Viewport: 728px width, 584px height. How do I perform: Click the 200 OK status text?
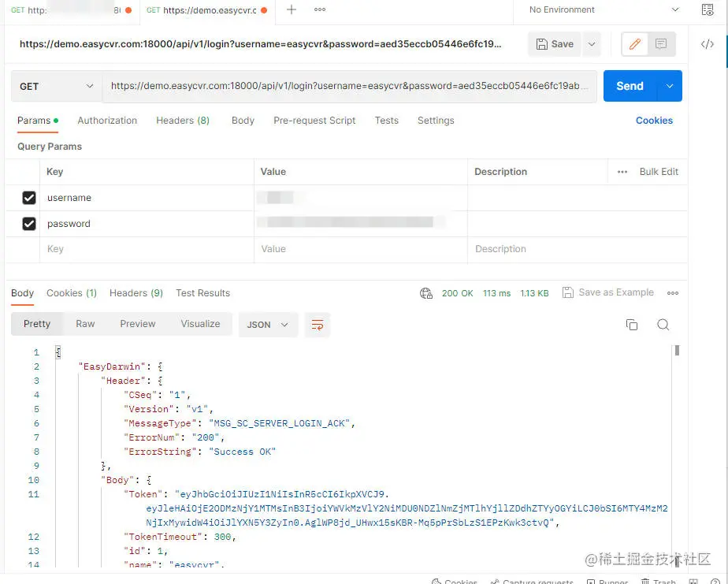[x=457, y=293]
